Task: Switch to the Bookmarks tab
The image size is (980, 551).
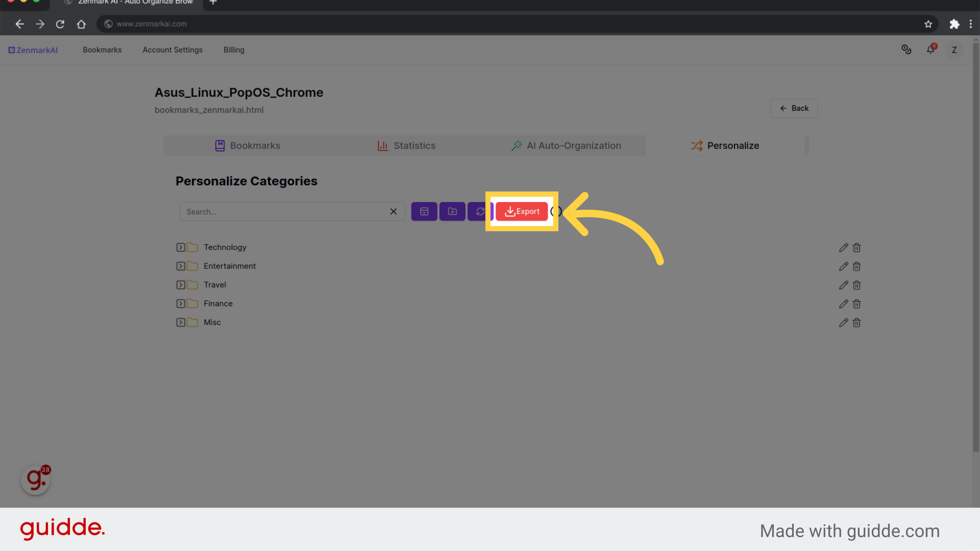Action: (x=248, y=145)
